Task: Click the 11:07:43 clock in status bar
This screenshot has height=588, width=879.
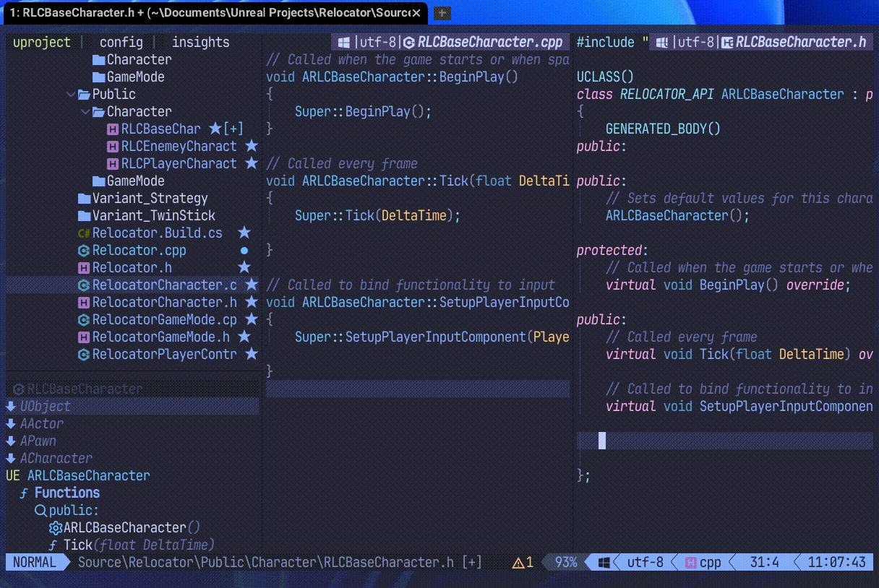Action: (x=836, y=562)
